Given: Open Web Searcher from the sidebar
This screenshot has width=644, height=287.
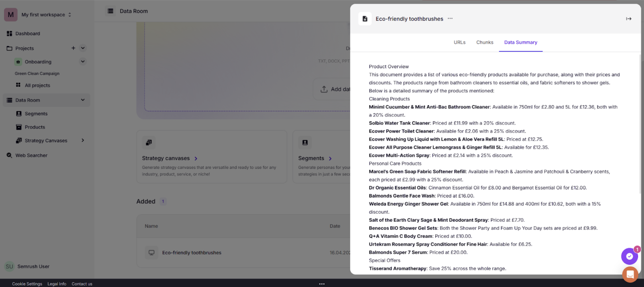Looking at the screenshot, I should [31, 155].
